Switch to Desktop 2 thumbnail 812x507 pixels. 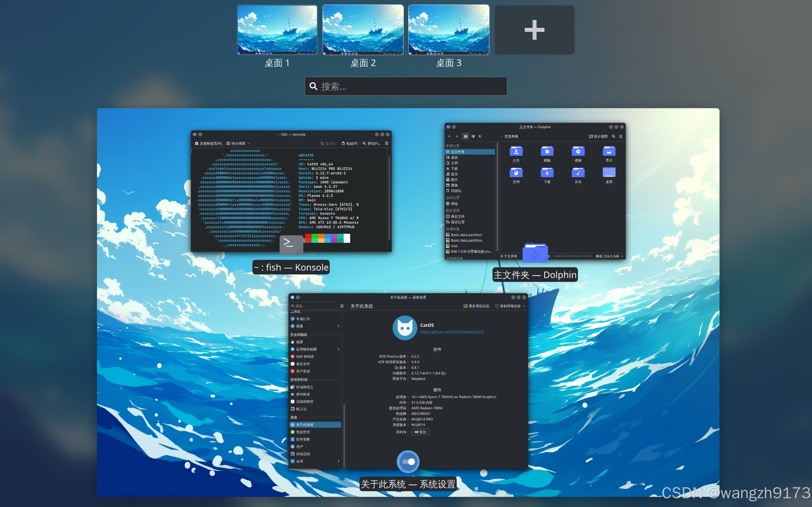click(363, 30)
